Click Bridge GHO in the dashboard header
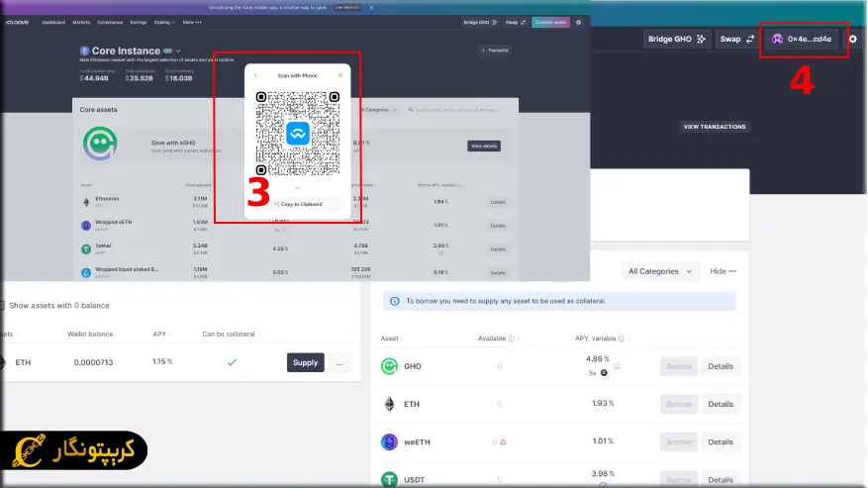 [x=676, y=39]
